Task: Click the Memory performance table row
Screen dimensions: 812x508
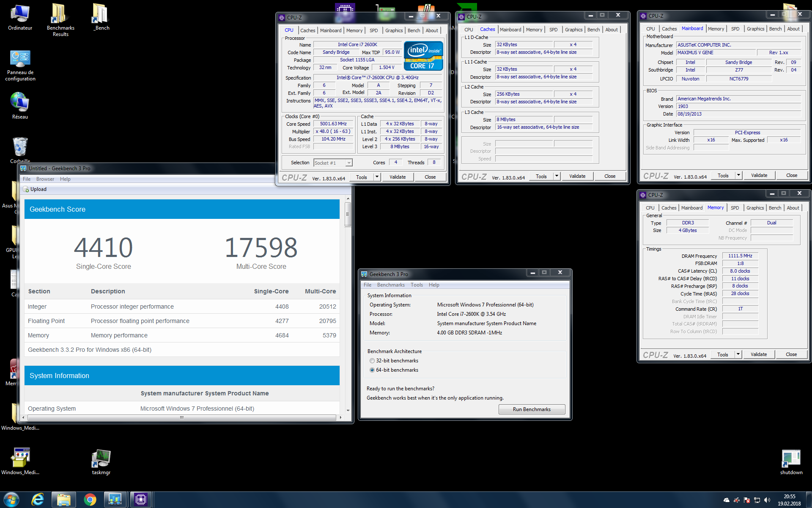Action: pos(182,335)
